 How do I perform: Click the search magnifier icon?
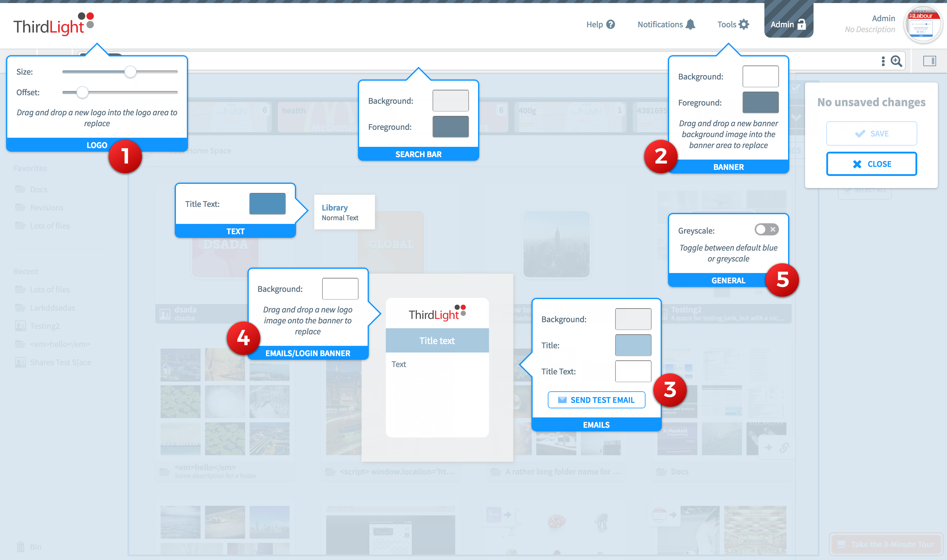tap(896, 61)
